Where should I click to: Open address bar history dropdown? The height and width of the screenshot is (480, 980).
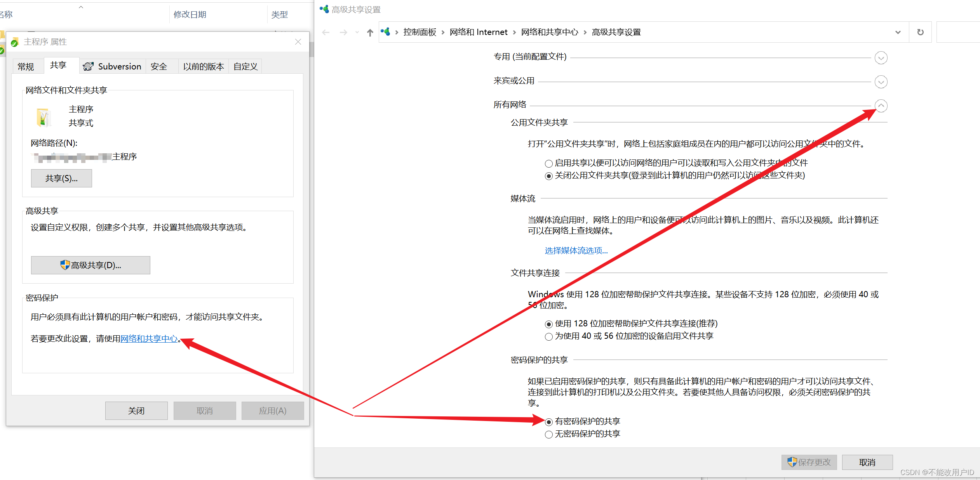click(898, 32)
